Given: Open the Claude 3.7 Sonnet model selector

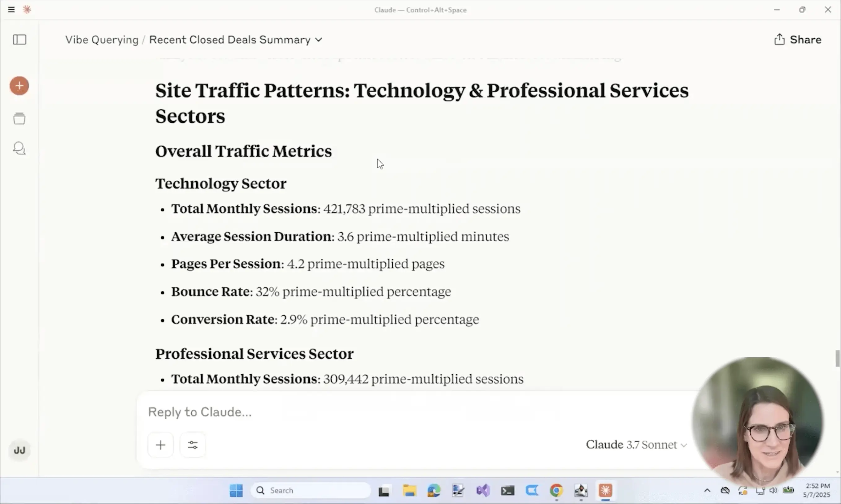Looking at the screenshot, I should click(x=635, y=444).
